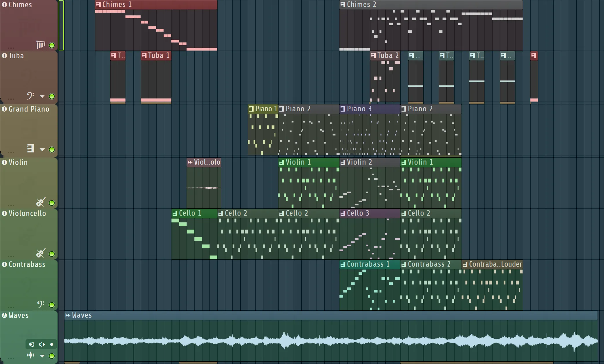Toggle the Contrabass track's green mute light

52,305
